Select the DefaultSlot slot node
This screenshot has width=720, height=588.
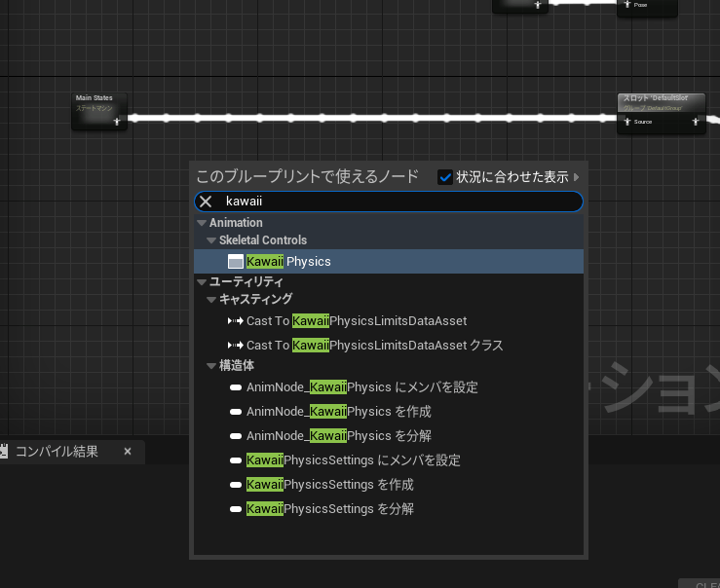click(662, 113)
